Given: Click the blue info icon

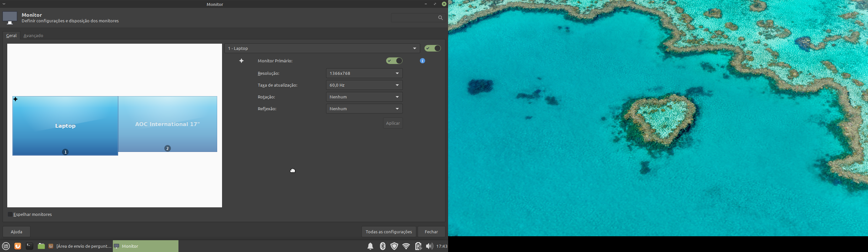Looking at the screenshot, I should 422,61.
